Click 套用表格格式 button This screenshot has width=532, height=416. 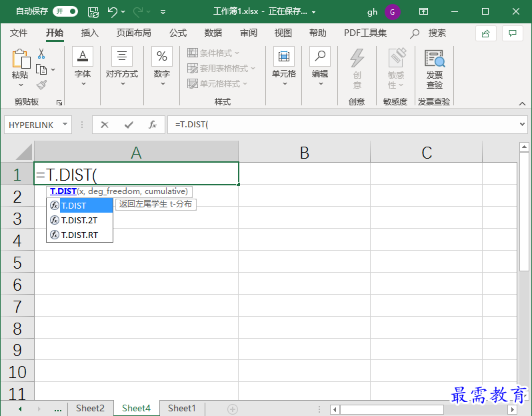pyautogui.click(x=221, y=68)
